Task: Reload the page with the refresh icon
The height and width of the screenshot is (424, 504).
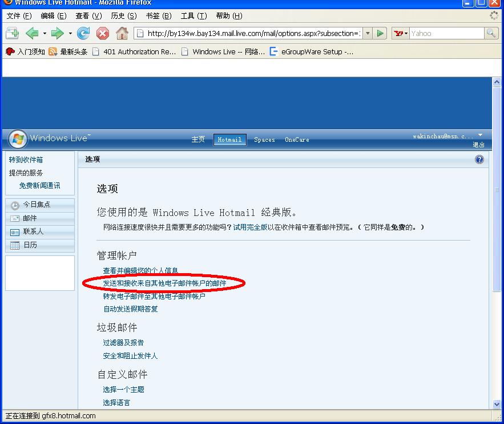Action: (83, 33)
